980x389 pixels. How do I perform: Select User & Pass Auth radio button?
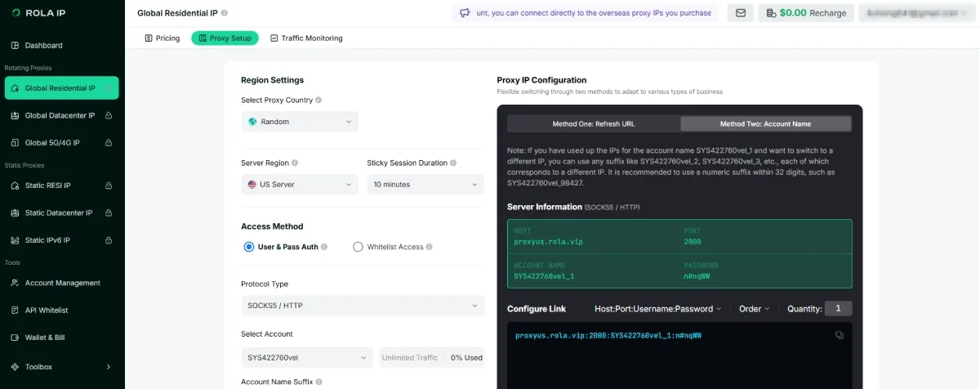[x=249, y=247]
